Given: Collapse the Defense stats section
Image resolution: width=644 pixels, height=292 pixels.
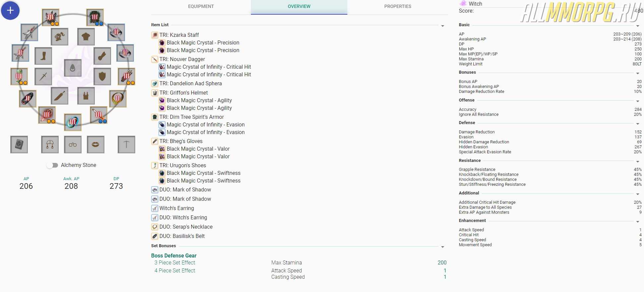Looking at the screenshot, I should (x=638, y=124).
